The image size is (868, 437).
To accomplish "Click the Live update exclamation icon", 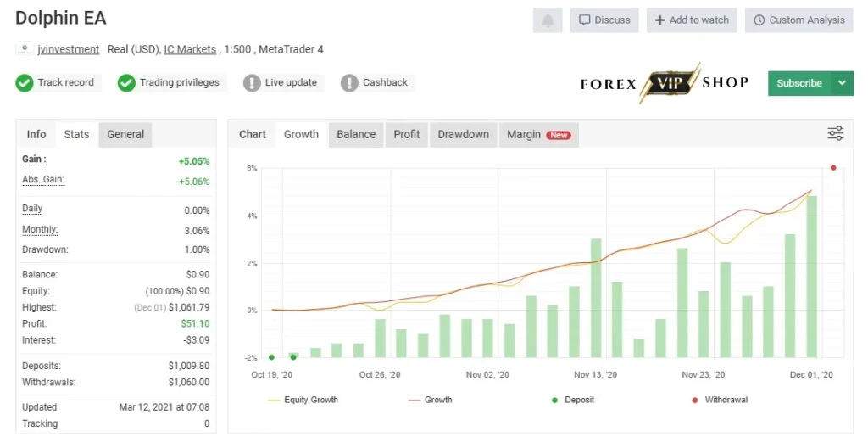I will 252,83.
